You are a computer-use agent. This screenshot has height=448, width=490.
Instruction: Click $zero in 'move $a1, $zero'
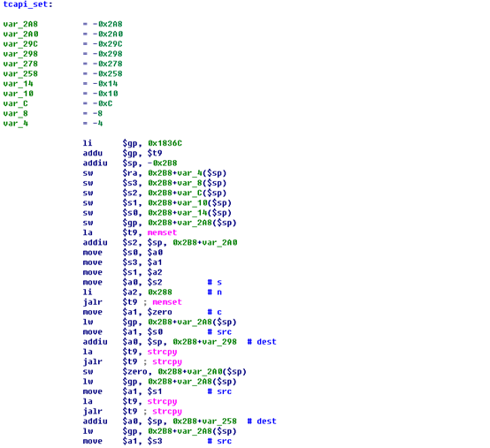point(160,312)
